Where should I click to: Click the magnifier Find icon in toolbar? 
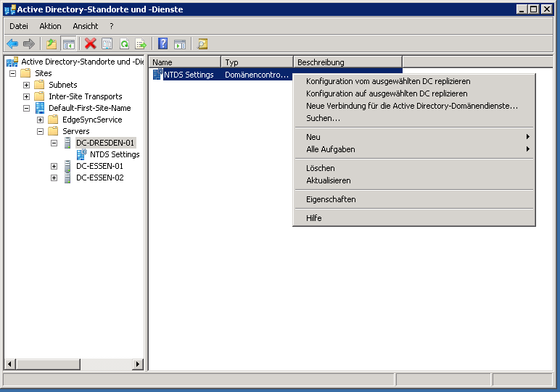click(202, 44)
